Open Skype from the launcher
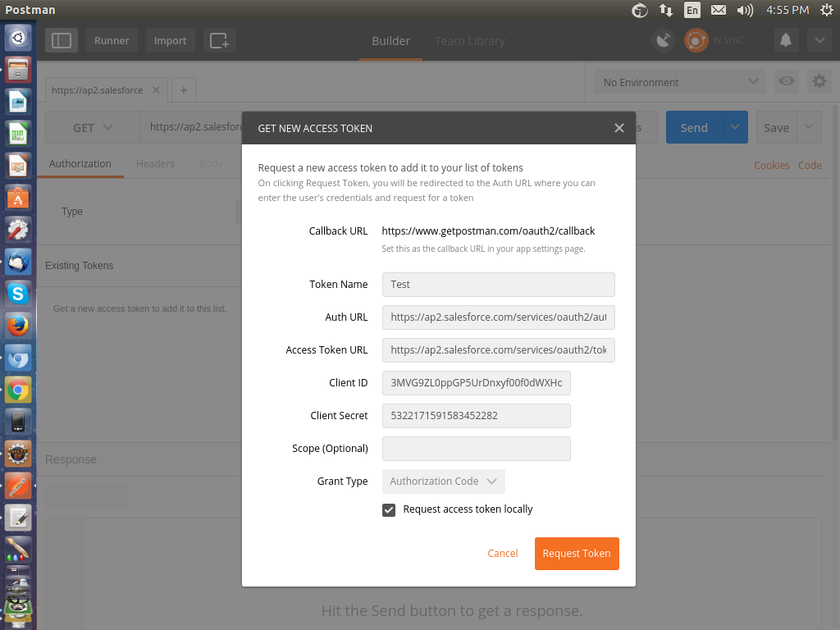 pos(18,294)
